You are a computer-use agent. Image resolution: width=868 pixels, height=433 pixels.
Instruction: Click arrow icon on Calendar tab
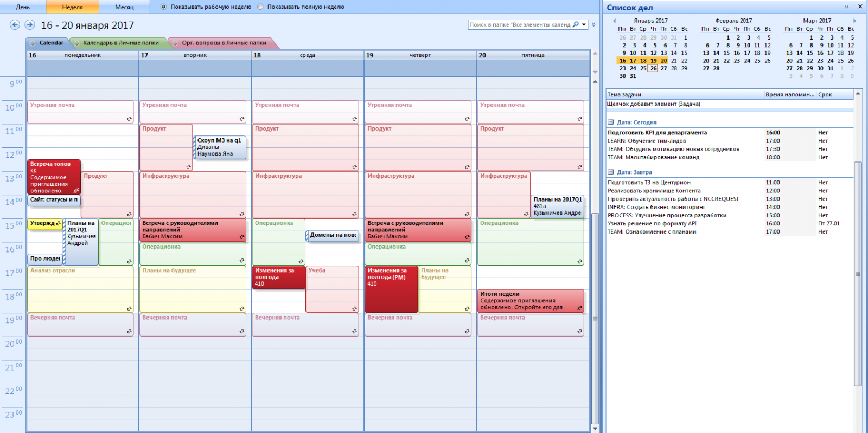click(x=33, y=43)
